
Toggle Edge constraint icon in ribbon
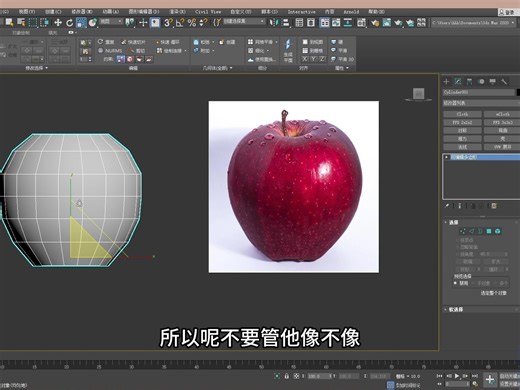(x=130, y=59)
